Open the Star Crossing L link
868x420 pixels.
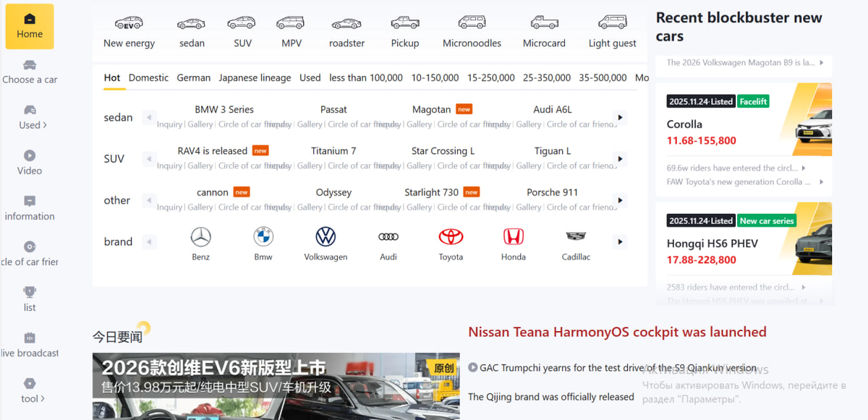(x=443, y=151)
